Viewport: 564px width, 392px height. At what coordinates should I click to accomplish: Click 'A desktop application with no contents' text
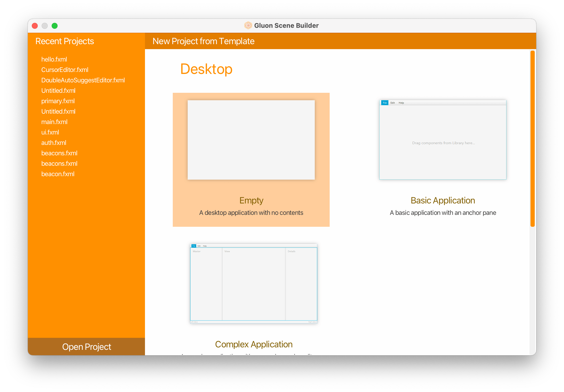(251, 213)
